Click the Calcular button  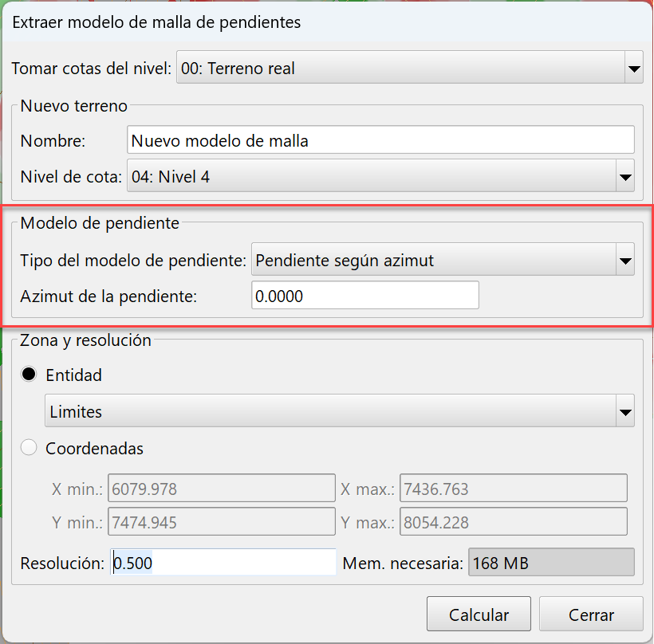(x=479, y=614)
